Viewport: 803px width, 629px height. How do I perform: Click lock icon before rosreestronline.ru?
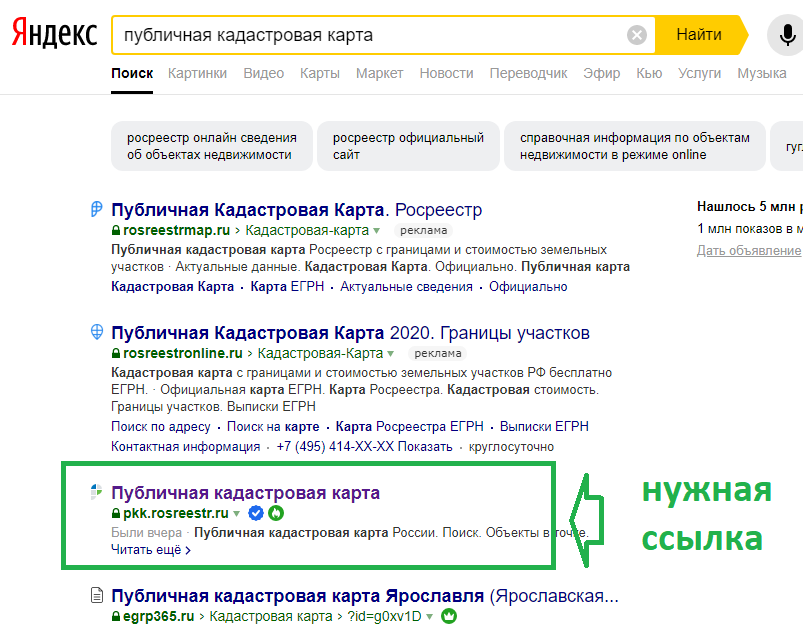pos(116,353)
